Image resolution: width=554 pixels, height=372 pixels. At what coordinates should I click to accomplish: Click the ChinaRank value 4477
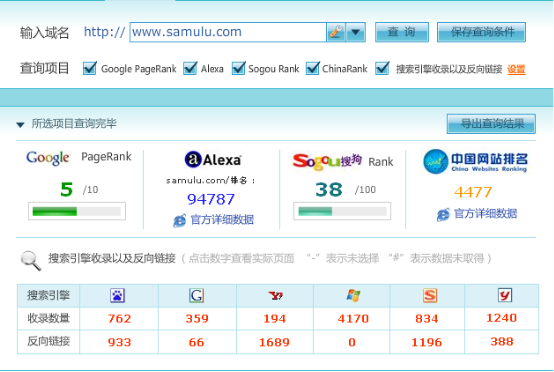[x=473, y=192]
